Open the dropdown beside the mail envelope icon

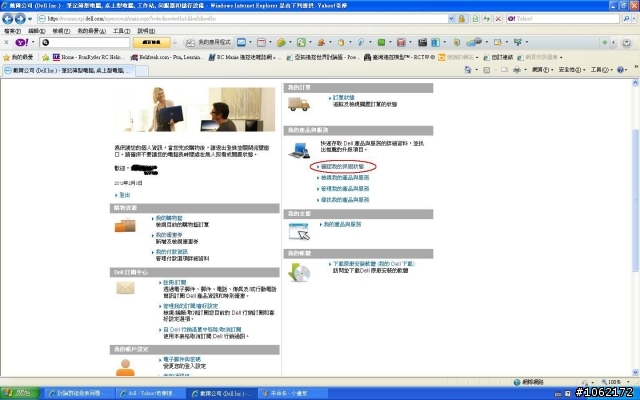click(x=250, y=42)
